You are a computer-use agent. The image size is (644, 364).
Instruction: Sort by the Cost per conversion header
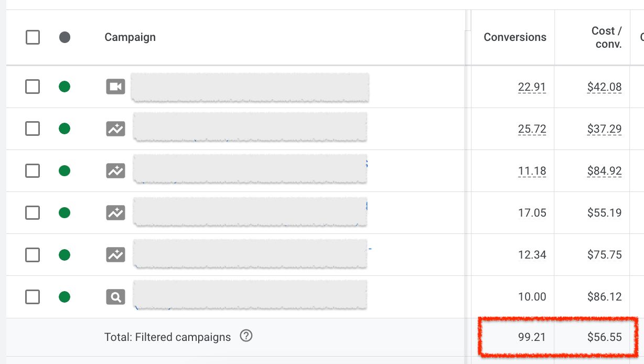coord(605,37)
